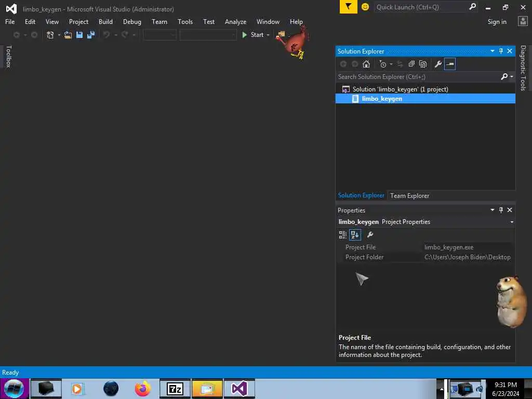Click the Quick Launch search box

click(421, 7)
